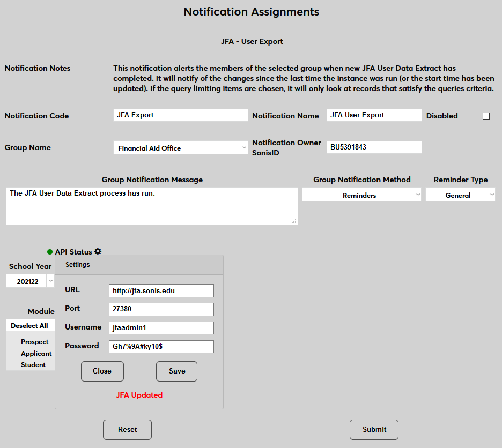This screenshot has height=448, width=502.
Task: Select the Prospect module item
Action: [x=34, y=342]
